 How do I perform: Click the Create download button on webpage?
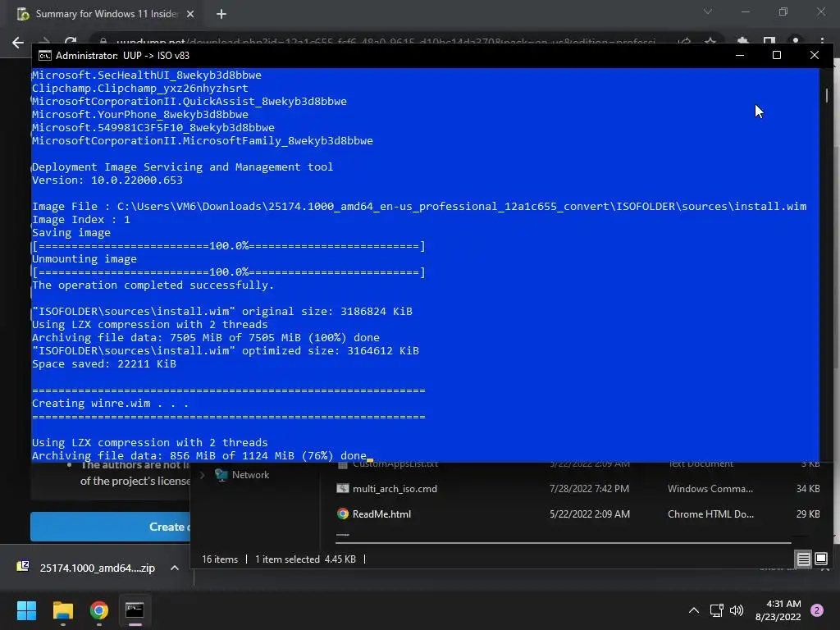click(111, 527)
